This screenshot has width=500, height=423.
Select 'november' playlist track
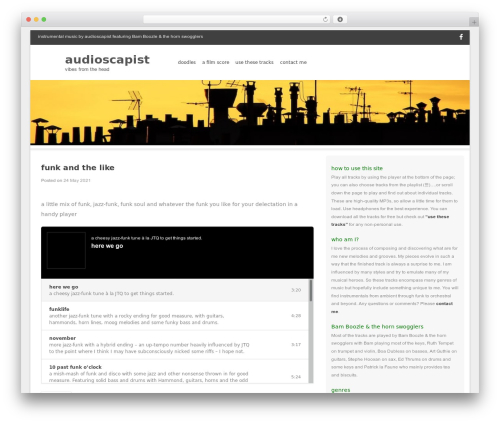175,345
